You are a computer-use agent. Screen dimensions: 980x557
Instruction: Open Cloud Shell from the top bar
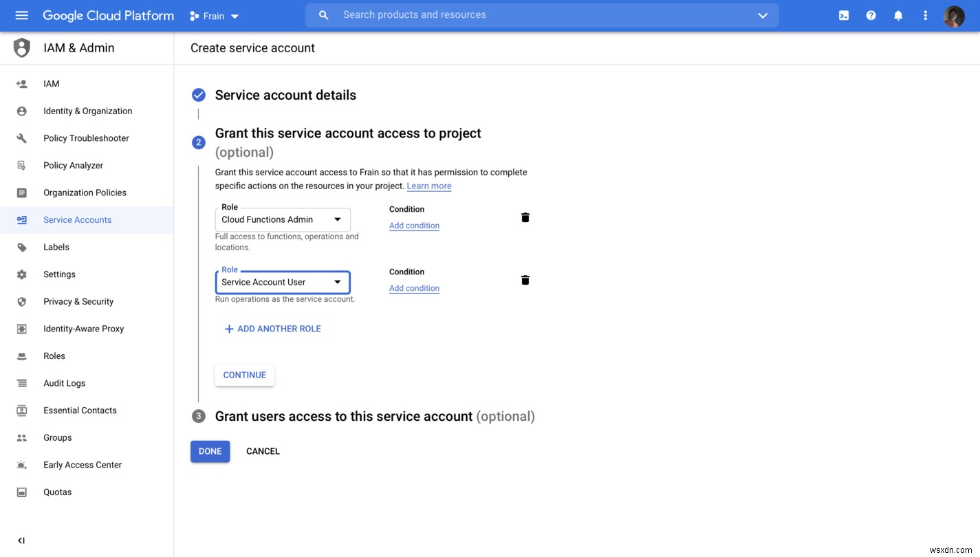[843, 15]
